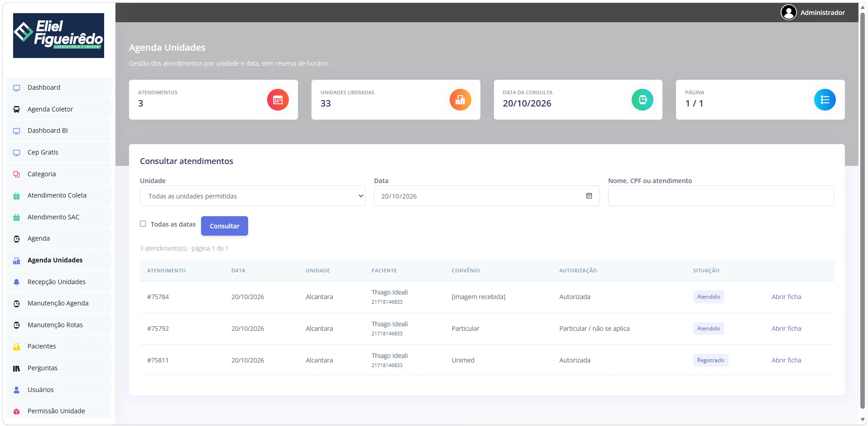The width and height of the screenshot is (868, 426).
Task: Click the SITUAÇÃO column header
Action: coord(706,271)
